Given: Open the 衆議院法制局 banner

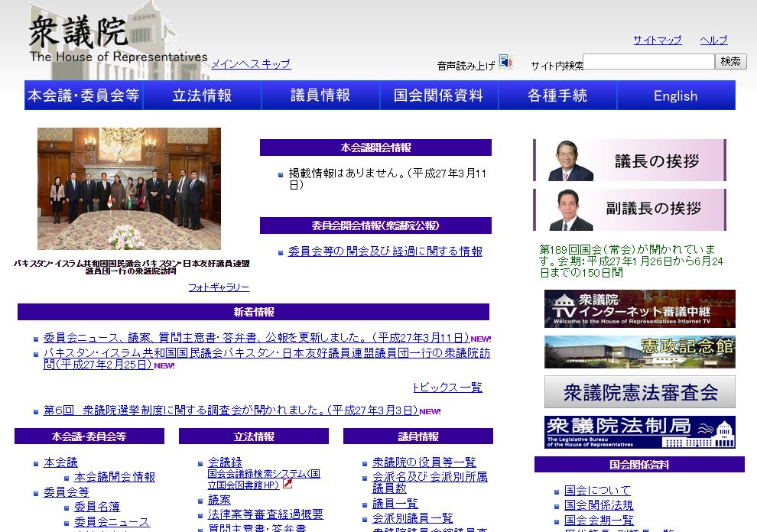Looking at the screenshot, I should click(x=640, y=432).
